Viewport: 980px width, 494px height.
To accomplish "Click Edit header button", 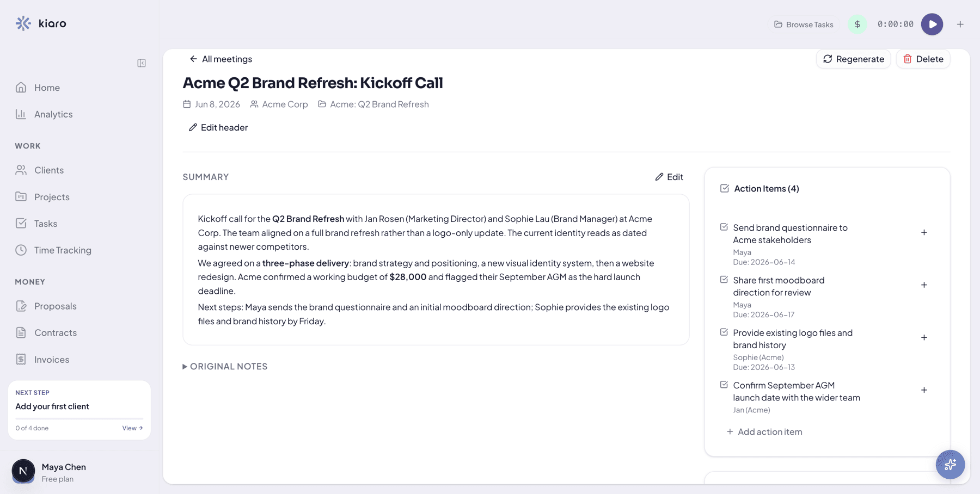I will click(x=218, y=127).
